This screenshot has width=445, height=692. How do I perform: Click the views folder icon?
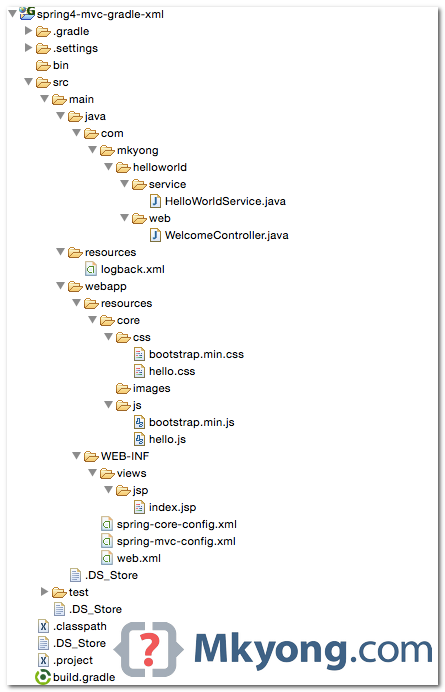(x=107, y=474)
